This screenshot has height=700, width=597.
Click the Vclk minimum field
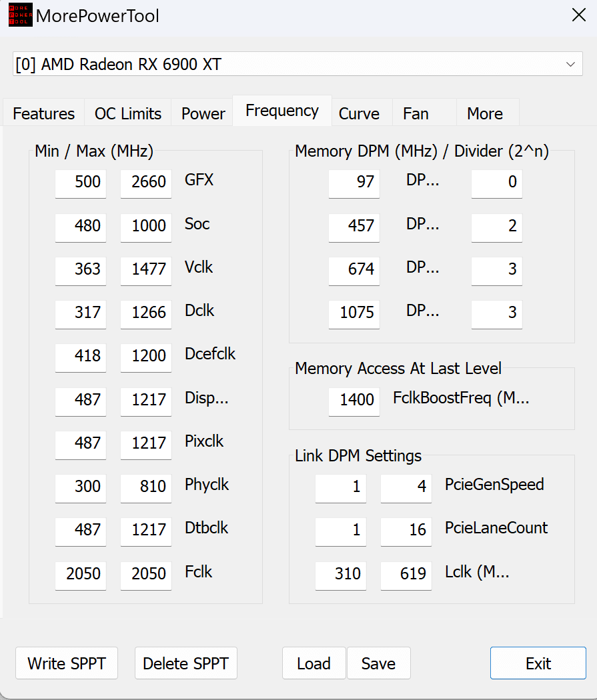[81, 270]
